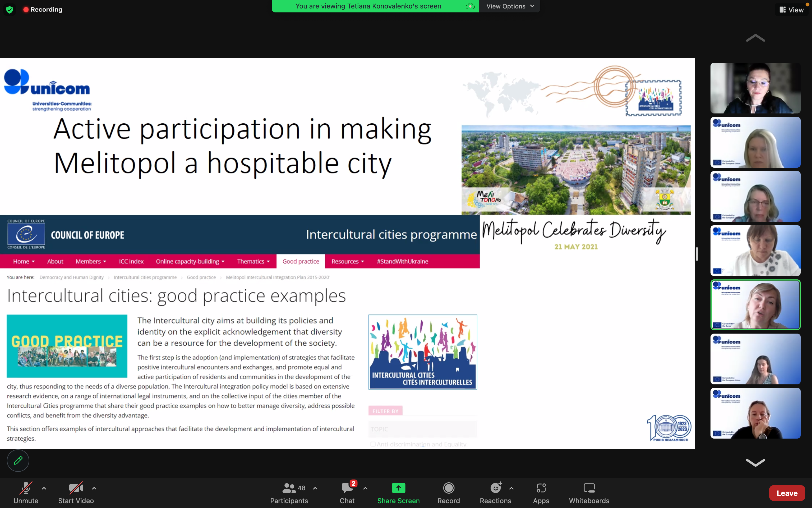Screen dimensions: 812x508
Task: Open the Resources menu
Action: (348, 261)
